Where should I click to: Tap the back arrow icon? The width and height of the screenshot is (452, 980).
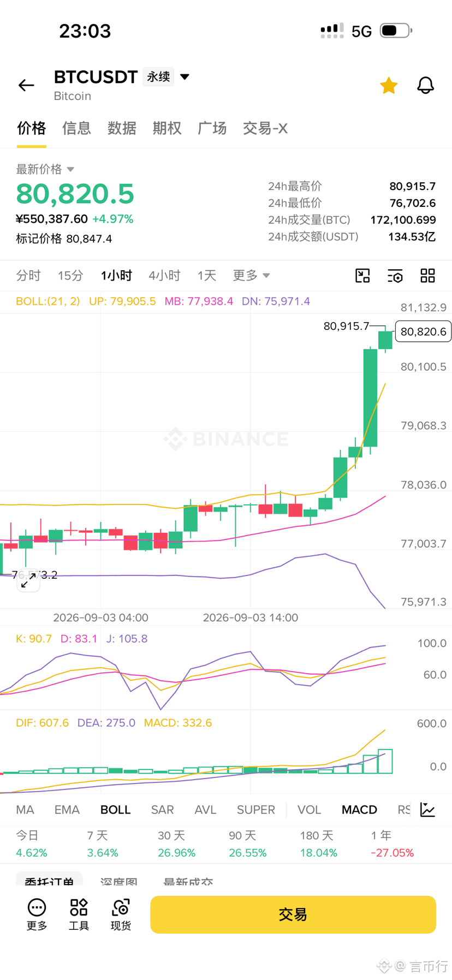click(26, 85)
